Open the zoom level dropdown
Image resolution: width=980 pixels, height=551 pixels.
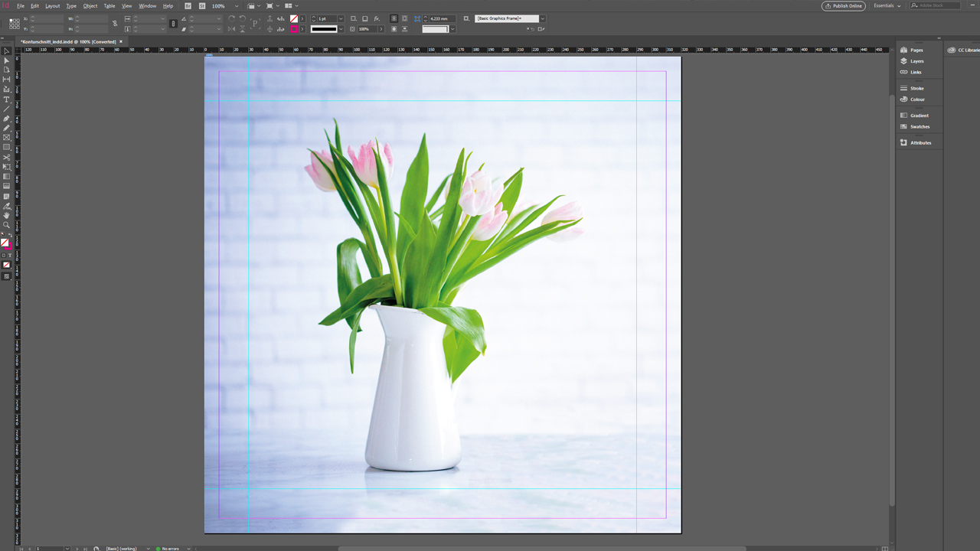coord(237,5)
